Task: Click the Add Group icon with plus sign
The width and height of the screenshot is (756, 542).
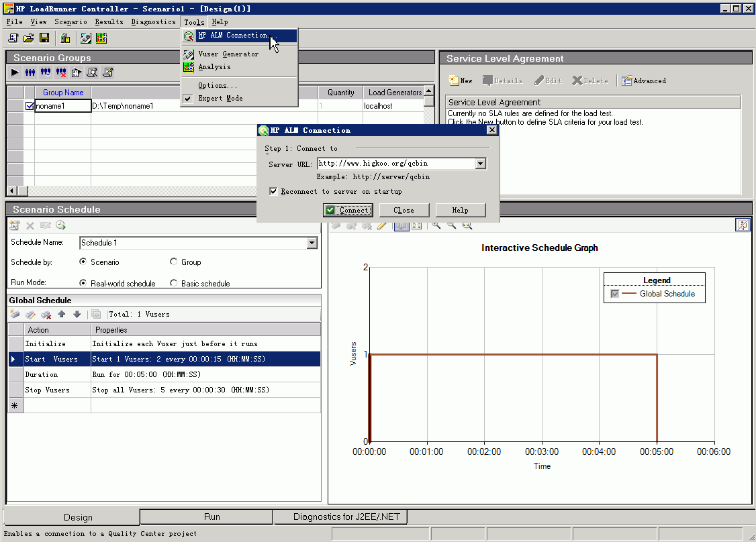Action: point(46,72)
